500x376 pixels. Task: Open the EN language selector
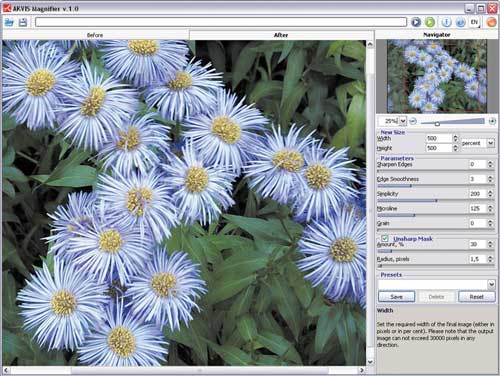(x=474, y=22)
